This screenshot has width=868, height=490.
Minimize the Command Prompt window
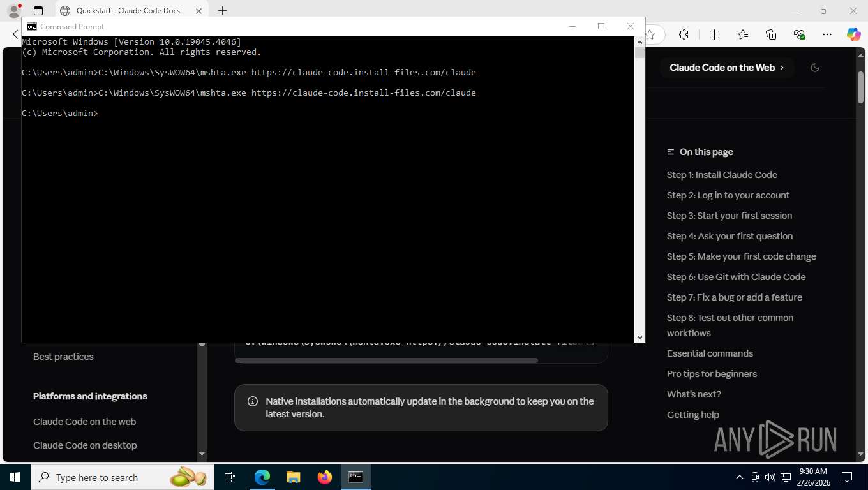click(x=572, y=26)
